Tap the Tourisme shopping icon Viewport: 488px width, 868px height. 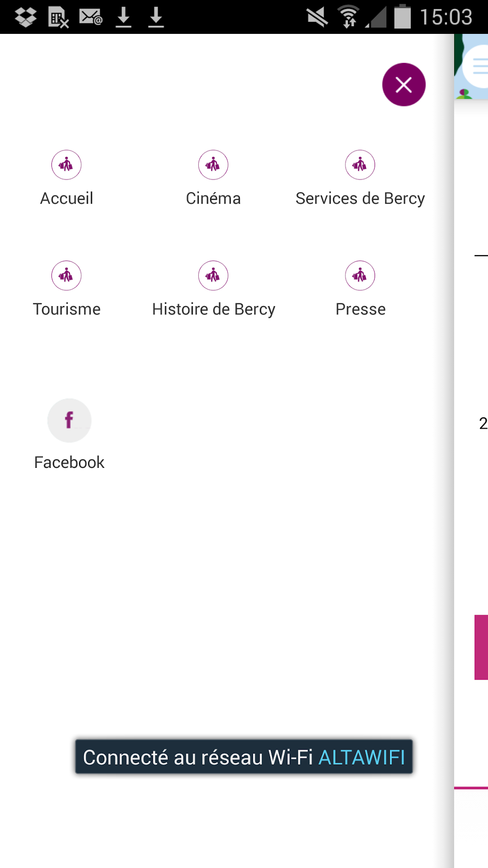point(66,276)
